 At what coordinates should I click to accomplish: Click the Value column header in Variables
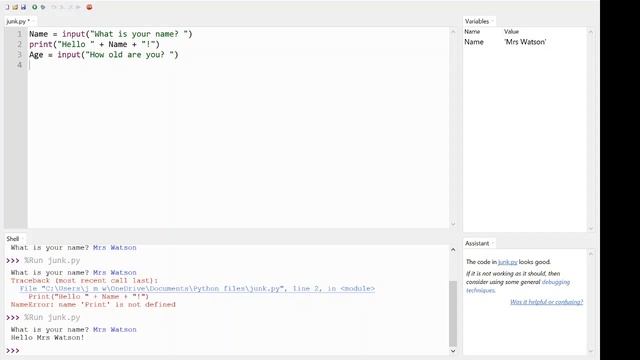(x=511, y=31)
